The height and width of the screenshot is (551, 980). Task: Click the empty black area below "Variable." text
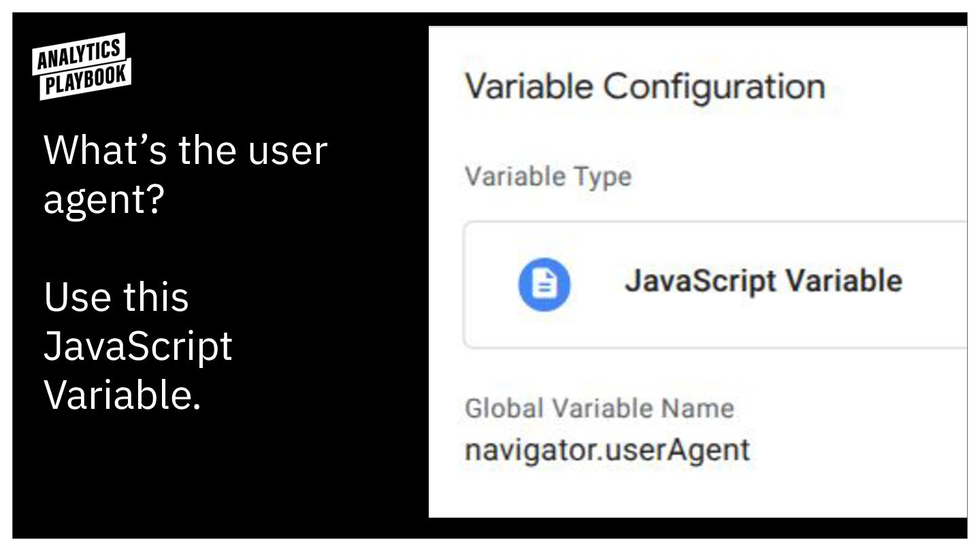coord(204,476)
